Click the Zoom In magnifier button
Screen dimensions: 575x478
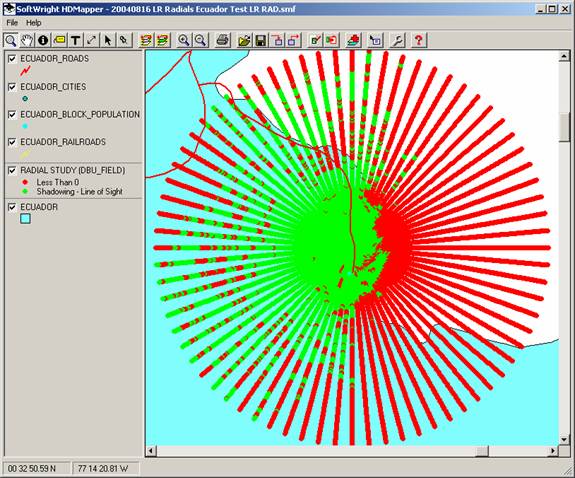[183, 40]
